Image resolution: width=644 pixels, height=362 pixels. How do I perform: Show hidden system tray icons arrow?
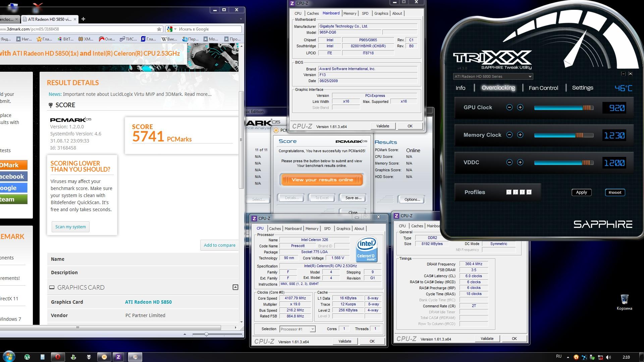coord(568,357)
